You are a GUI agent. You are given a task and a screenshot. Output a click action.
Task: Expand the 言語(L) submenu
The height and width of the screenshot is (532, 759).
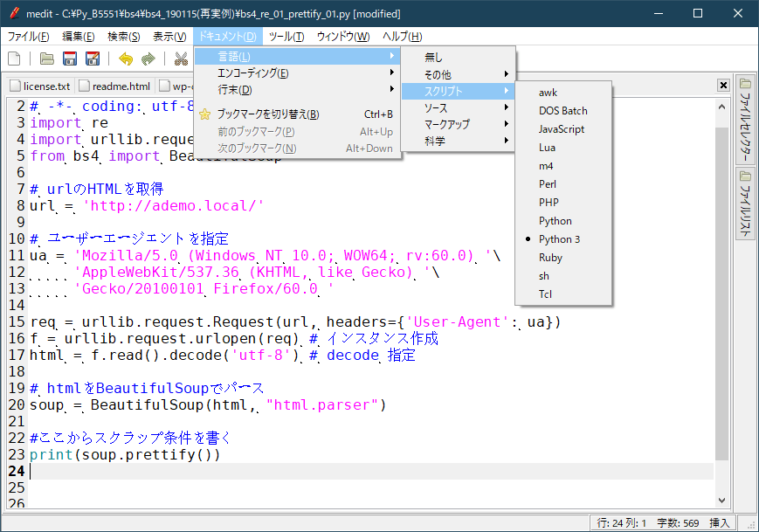tap(297, 57)
